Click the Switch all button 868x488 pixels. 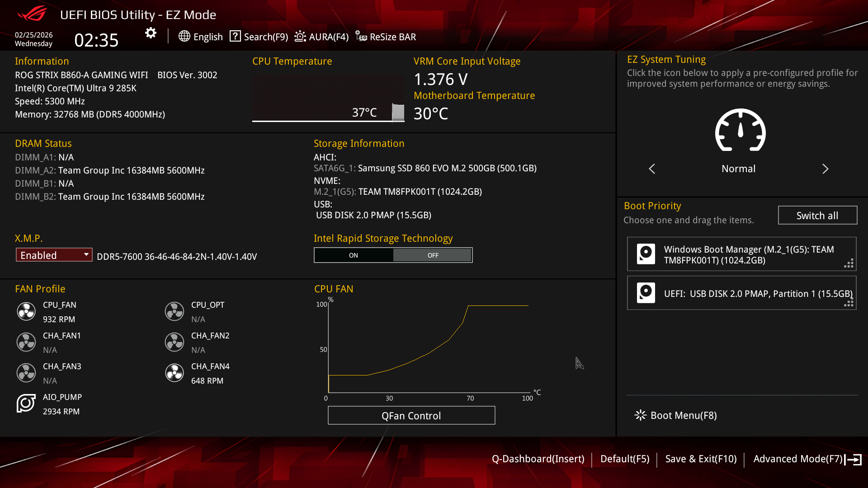817,216
